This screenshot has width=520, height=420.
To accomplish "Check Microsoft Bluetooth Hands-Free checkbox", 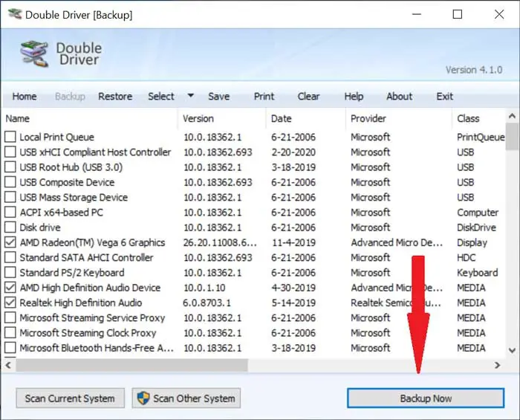I will pyautogui.click(x=10, y=348).
